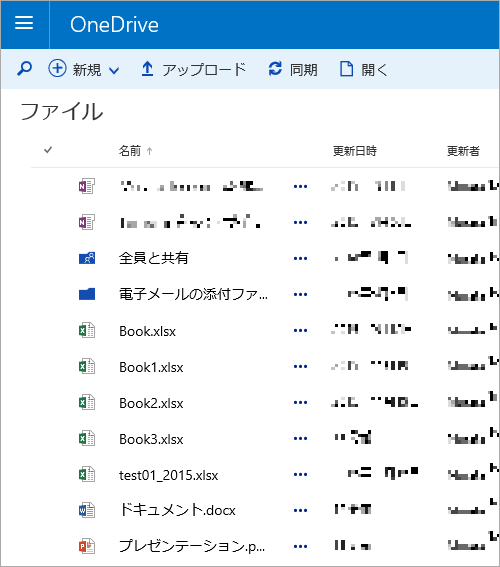Open the ドキュメント.docx file name
The image size is (500, 567).
[x=177, y=510]
